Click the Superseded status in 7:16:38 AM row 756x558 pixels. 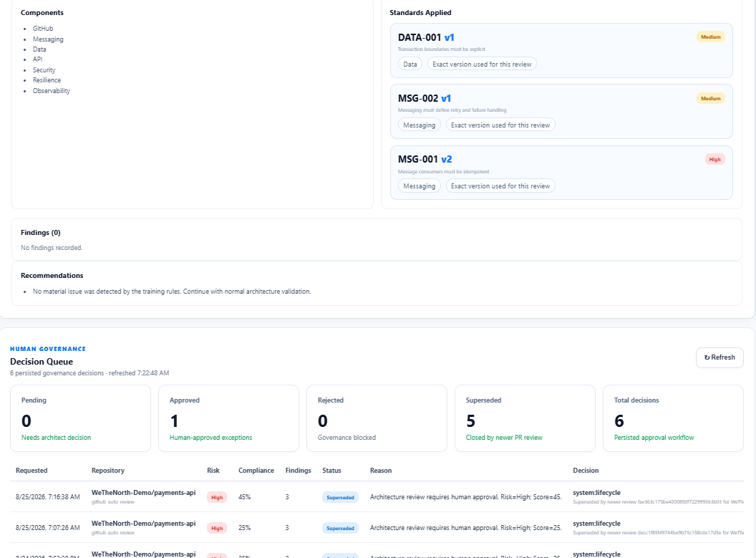(340, 497)
